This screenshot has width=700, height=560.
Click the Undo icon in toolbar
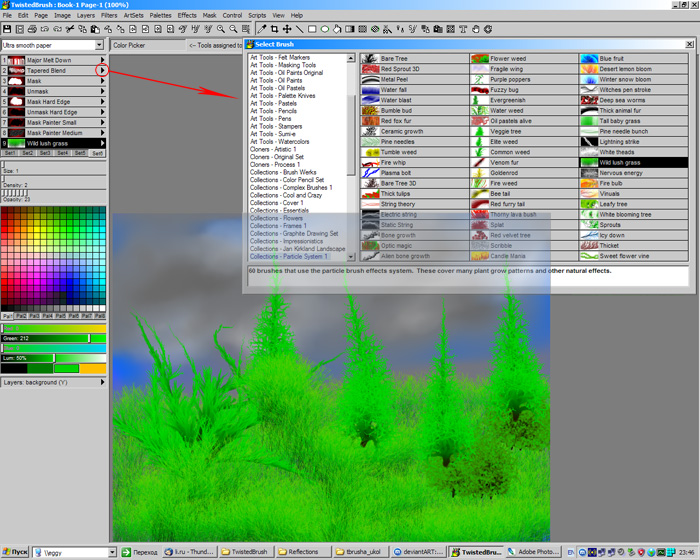pyautogui.click(x=45, y=29)
